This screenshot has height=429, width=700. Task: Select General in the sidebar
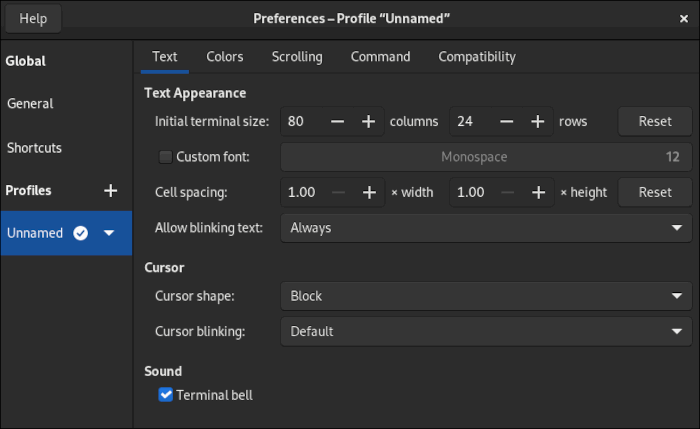(66, 104)
